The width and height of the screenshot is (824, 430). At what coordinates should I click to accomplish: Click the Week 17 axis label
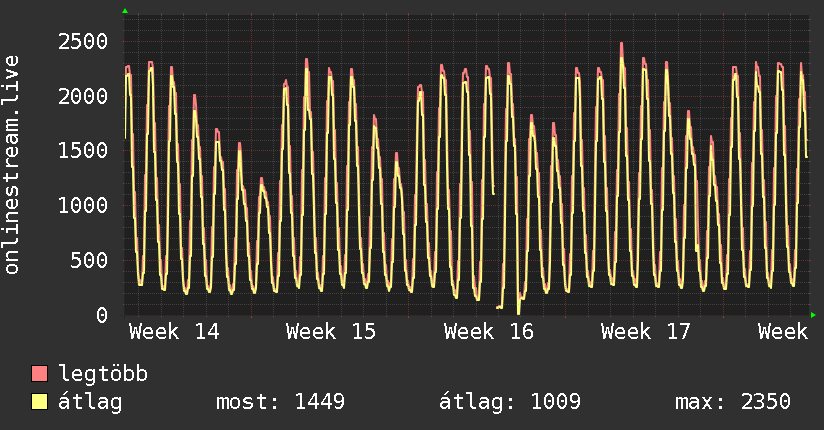click(646, 332)
